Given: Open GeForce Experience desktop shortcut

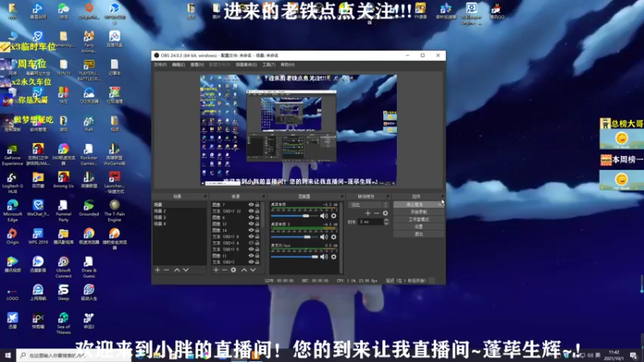Looking at the screenshot, I should [x=12, y=154].
